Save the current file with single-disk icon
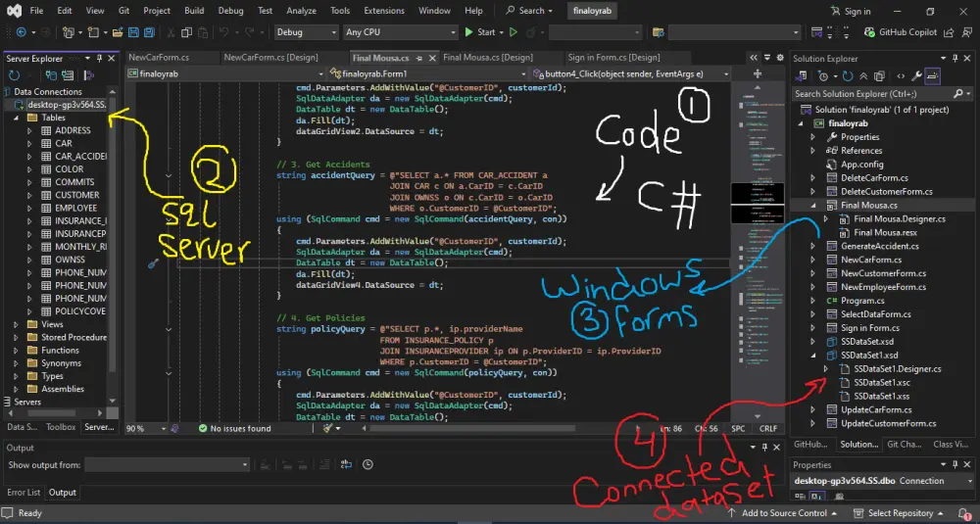 (133, 32)
